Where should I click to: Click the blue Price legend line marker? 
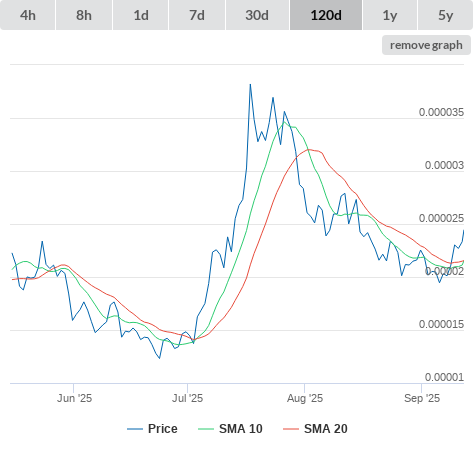[135, 429]
